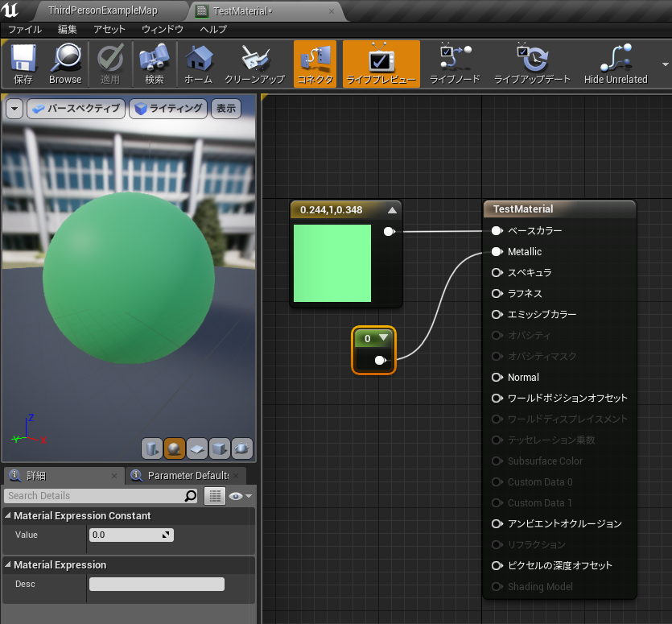The image size is (672, 624).
Task: Expand the constant 0 node arrow
Action: click(384, 337)
